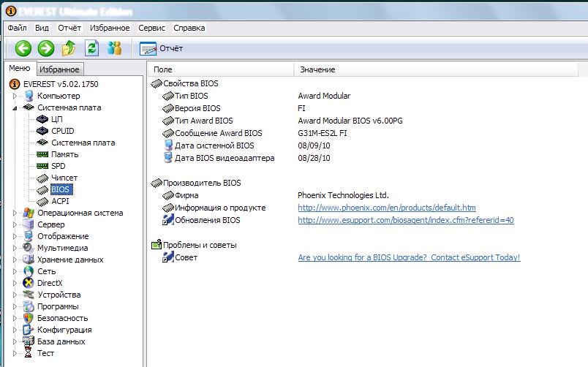The height and width of the screenshot is (367, 588).
Task: Select the Чипсет tree item
Action: [64, 178]
